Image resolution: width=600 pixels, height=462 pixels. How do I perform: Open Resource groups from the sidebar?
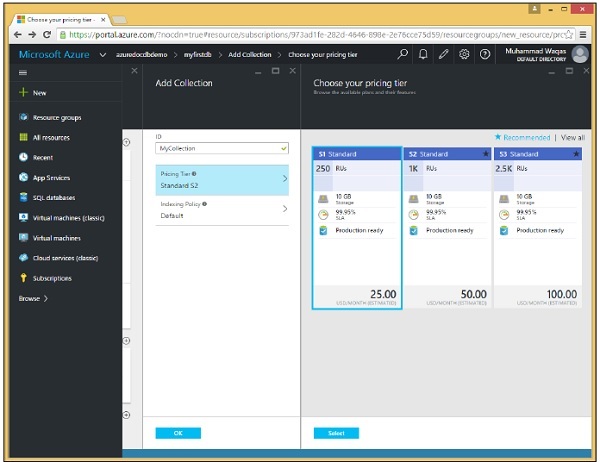coord(57,117)
